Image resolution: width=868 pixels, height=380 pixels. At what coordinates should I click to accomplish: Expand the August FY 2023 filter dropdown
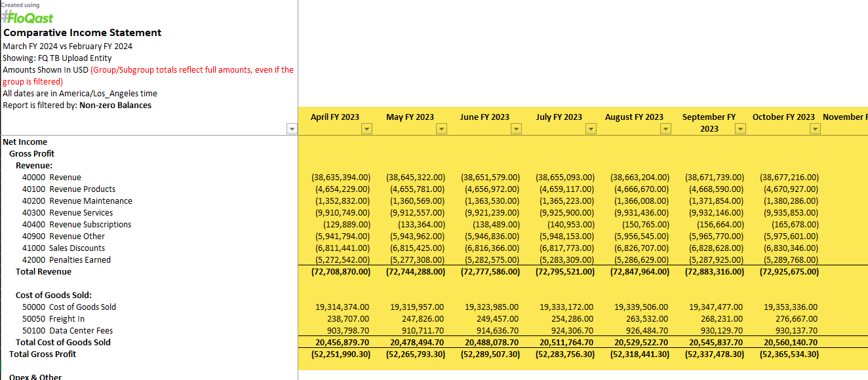666,129
